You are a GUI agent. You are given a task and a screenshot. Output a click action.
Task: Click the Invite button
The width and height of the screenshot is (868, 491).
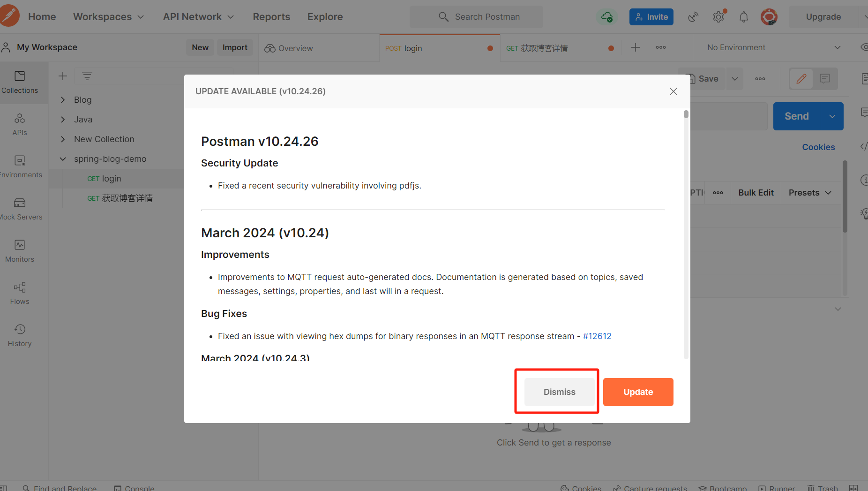(651, 17)
